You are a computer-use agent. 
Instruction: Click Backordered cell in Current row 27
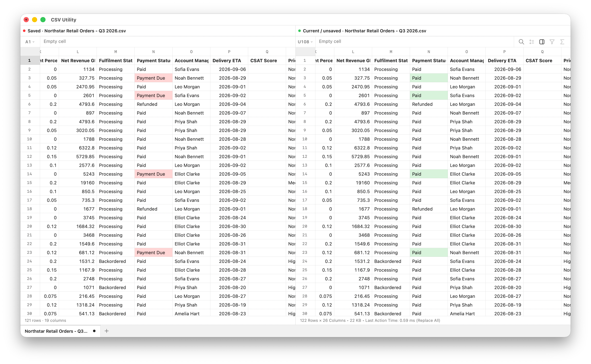391,287
